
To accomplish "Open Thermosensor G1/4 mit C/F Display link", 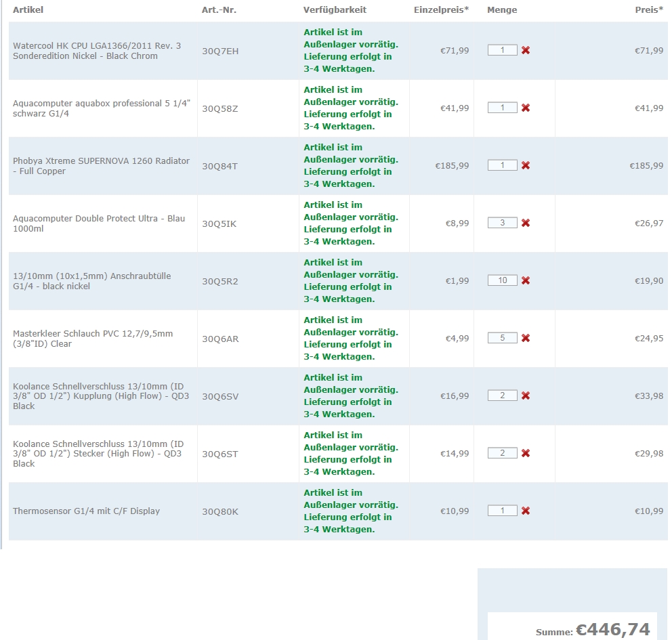I will 86,511.
